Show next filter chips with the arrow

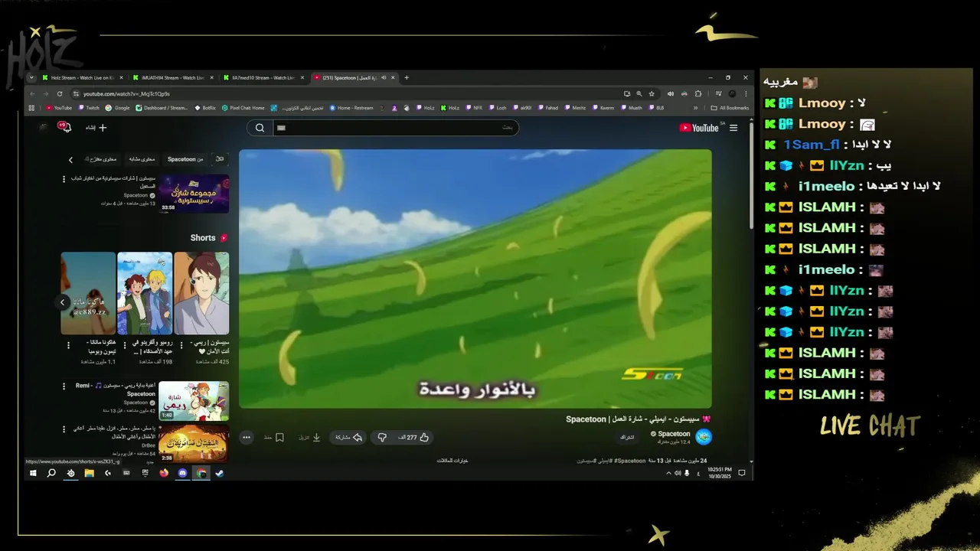pos(70,159)
